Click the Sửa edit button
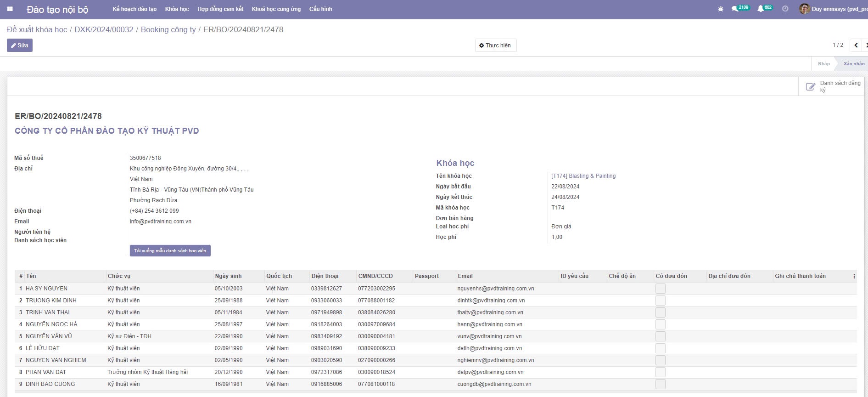This screenshot has height=397, width=868. 20,45
